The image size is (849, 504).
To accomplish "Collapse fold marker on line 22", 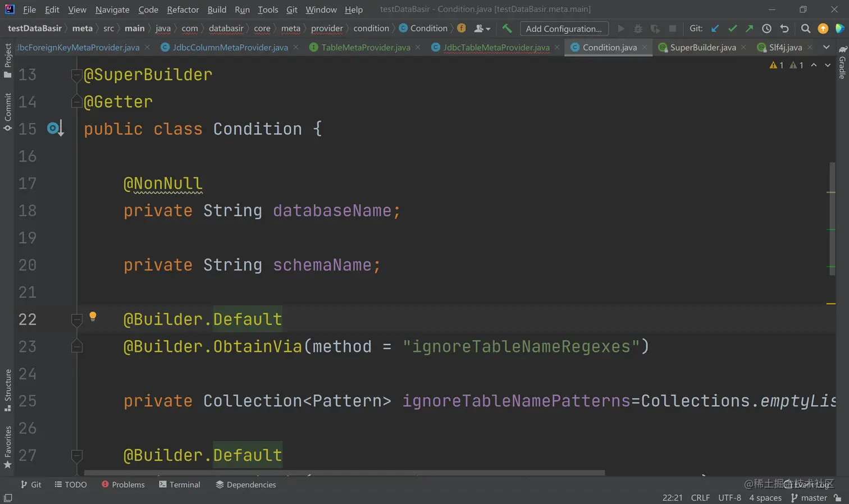I will click(x=77, y=319).
